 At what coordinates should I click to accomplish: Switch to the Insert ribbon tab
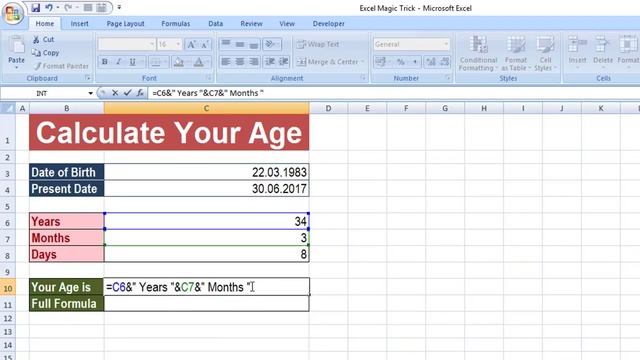(x=79, y=24)
